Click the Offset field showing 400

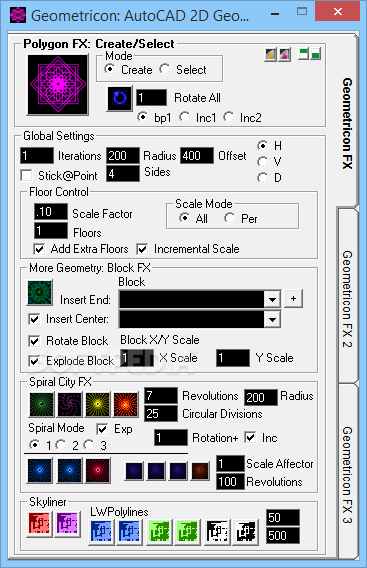tap(197, 156)
